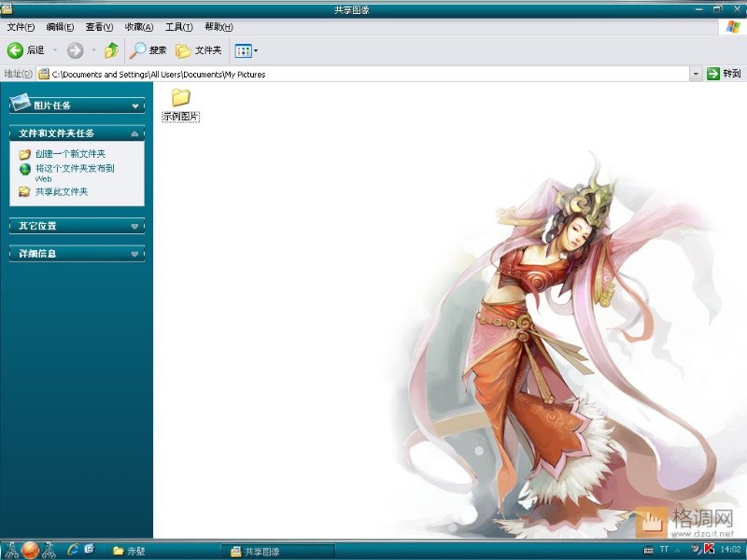Click the 共享图像 taskbar button

(278, 552)
